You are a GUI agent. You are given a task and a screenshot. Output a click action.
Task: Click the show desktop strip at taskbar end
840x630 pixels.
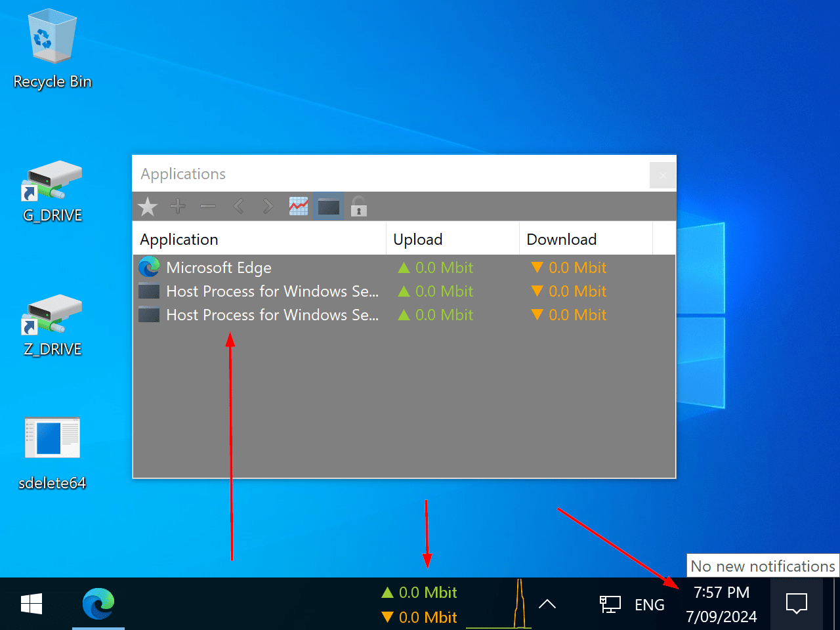click(x=836, y=604)
